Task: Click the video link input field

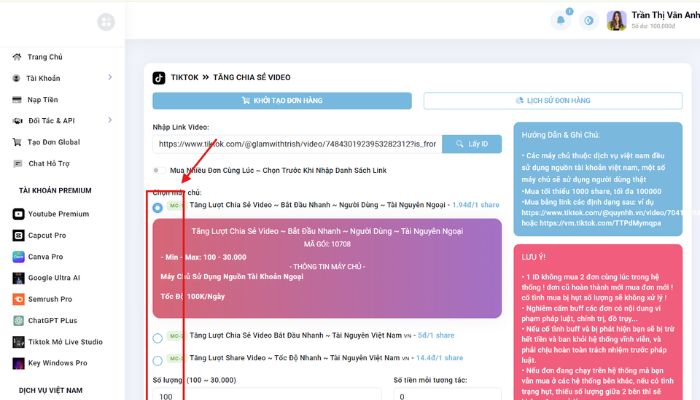Action: (297, 144)
